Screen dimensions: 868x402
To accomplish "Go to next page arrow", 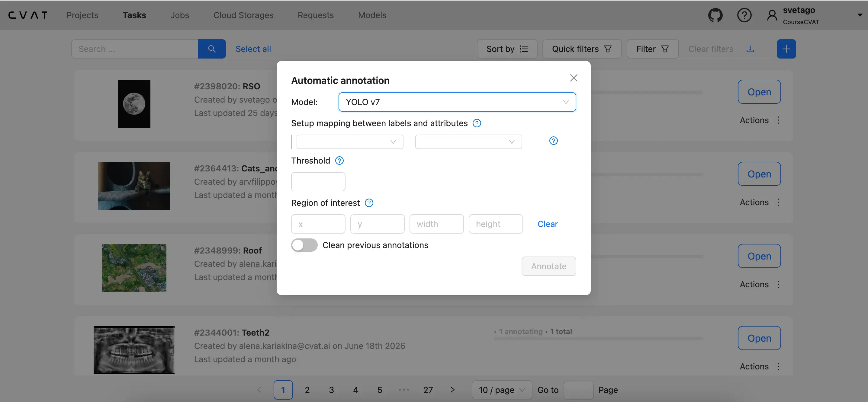I will pyautogui.click(x=452, y=390).
